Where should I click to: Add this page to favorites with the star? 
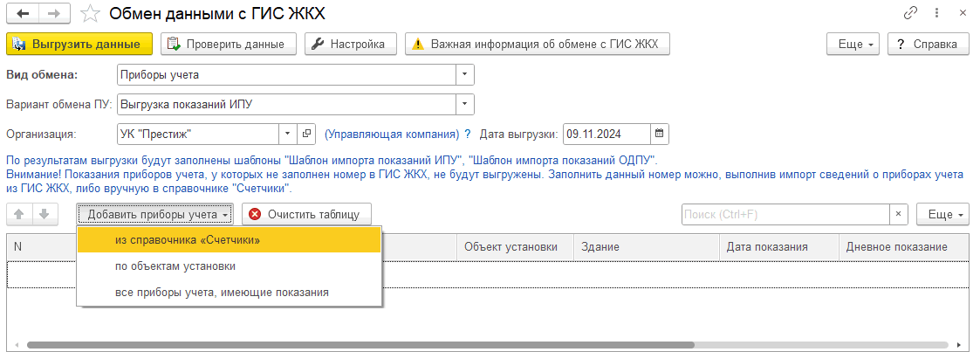click(x=89, y=14)
